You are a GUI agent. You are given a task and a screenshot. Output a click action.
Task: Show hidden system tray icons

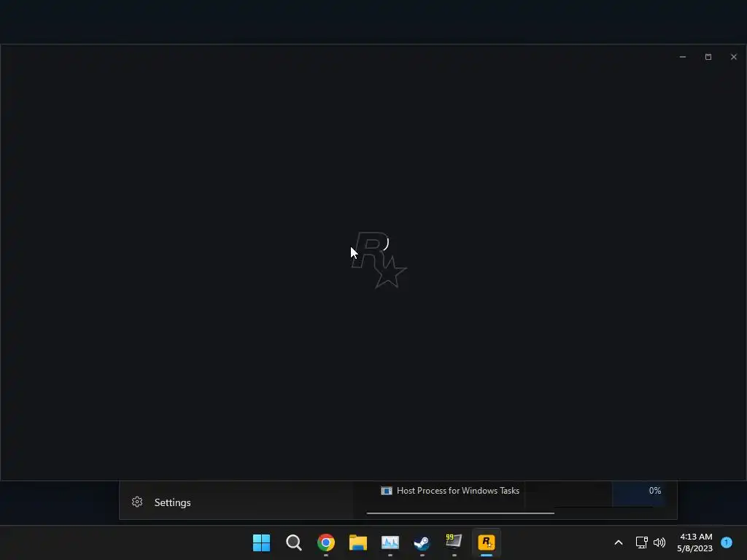pyautogui.click(x=619, y=542)
